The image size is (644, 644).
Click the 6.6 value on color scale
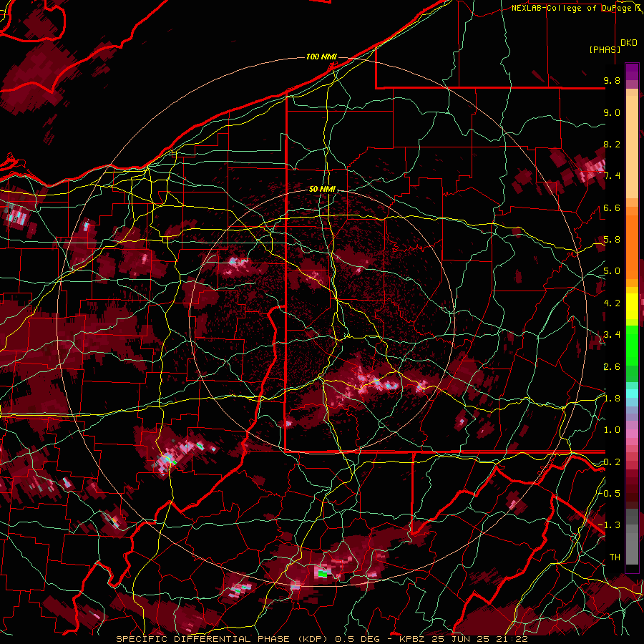(x=612, y=208)
